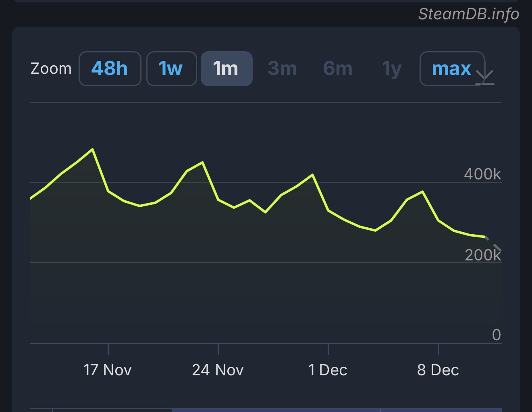Viewport: 532px width, 412px height.
Task: Choose the 3m zoom option
Action: (x=282, y=69)
